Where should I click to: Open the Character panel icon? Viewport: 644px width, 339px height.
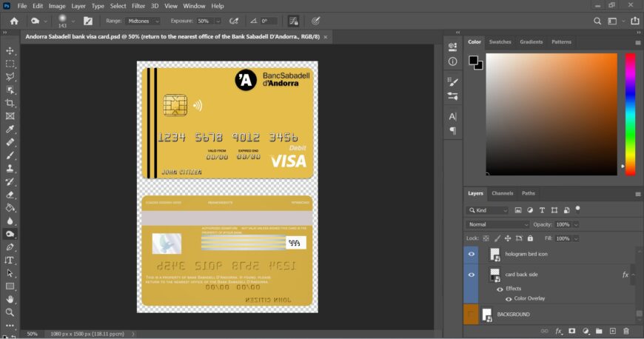[x=452, y=117]
